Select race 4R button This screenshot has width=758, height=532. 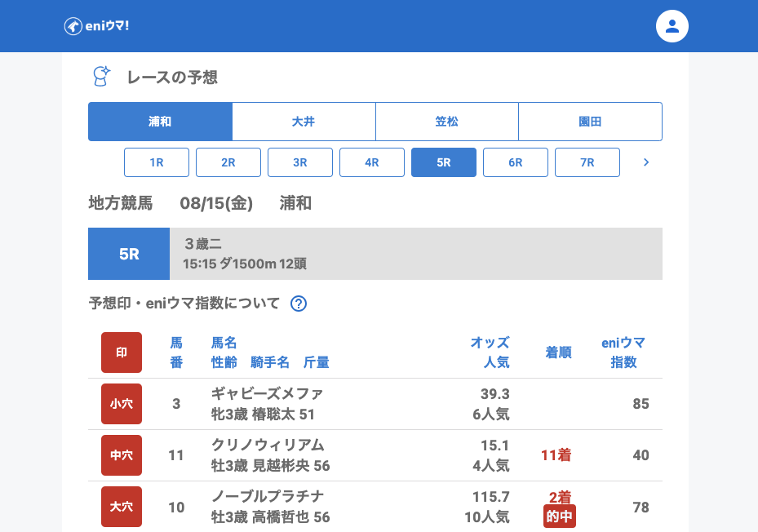pos(372,162)
